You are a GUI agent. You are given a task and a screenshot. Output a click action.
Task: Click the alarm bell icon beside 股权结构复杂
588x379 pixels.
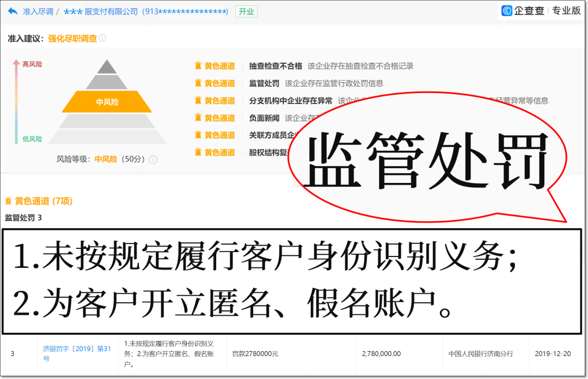198,152
